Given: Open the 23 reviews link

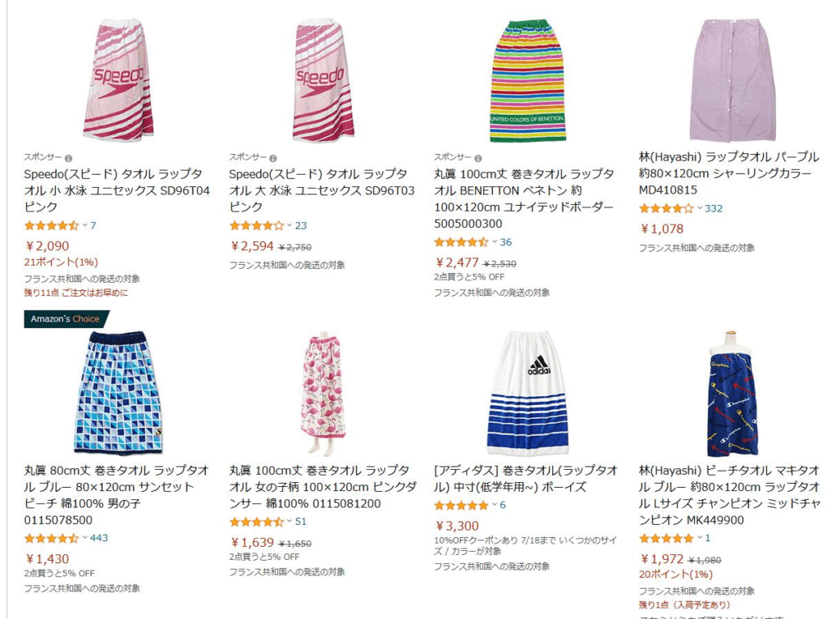Looking at the screenshot, I should click(301, 226).
